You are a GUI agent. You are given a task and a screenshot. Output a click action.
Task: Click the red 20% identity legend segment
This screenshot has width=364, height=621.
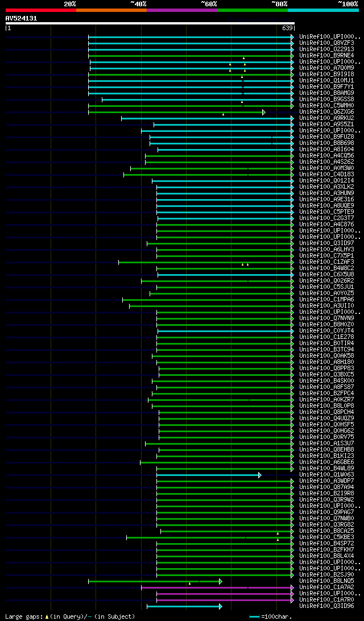click(41, 10)
